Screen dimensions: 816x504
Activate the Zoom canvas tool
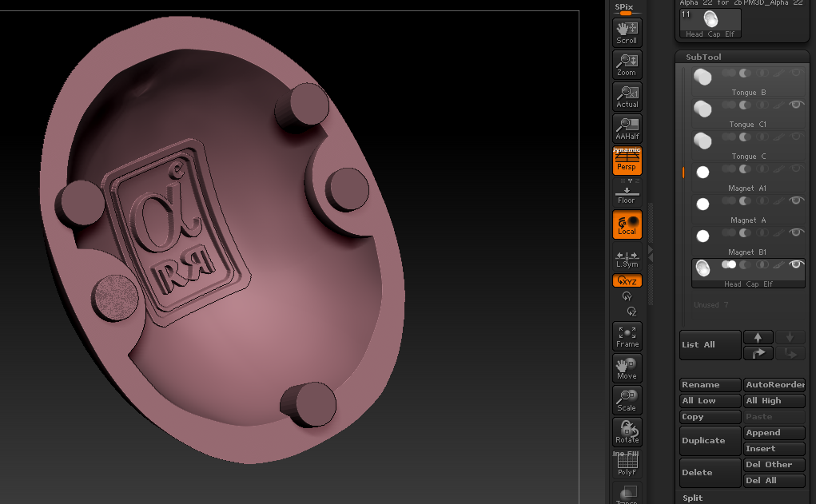click(627, 65)
